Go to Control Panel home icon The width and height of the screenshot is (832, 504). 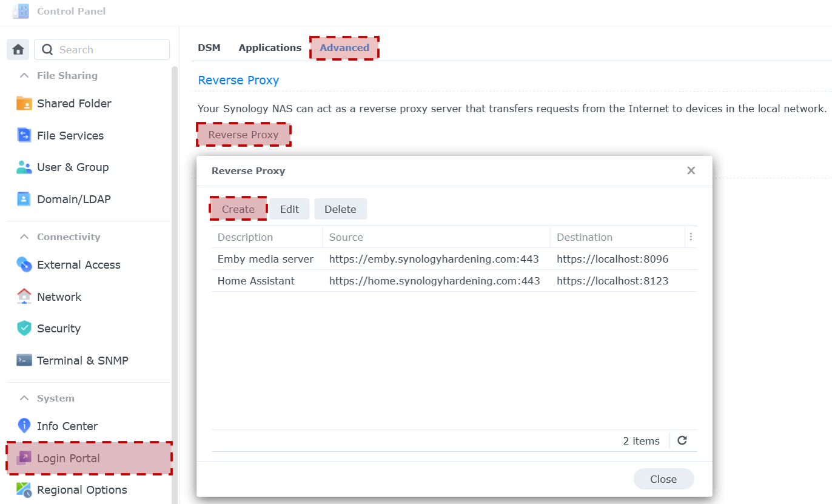(x=18, y=50)
